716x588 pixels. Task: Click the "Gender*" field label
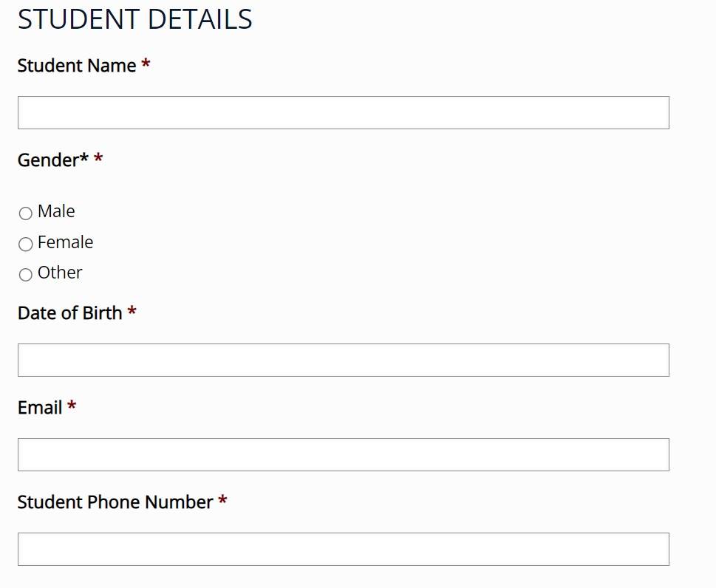tap(52, 160)
